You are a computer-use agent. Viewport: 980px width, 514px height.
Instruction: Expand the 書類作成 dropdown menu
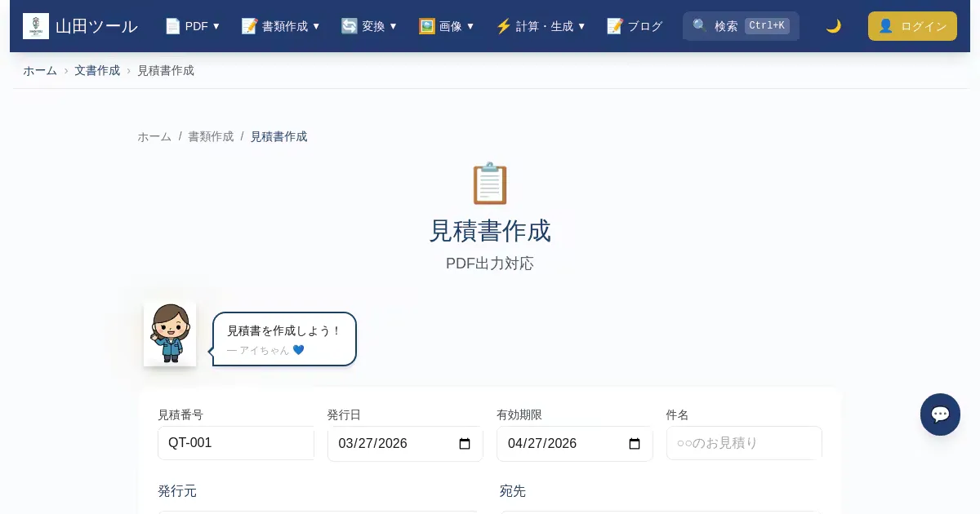[281, 26]
